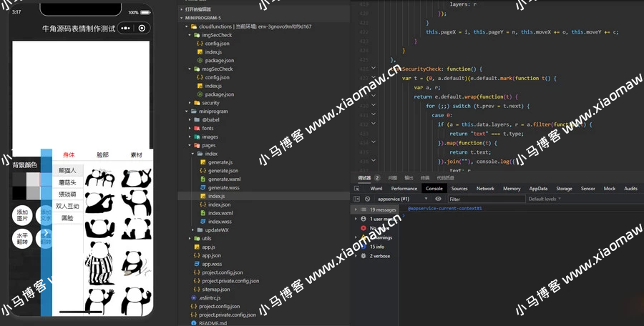Screen dimensions: 644x326
Task: Open the appservice (#1) context dropdown
Action: pos(402,199)
